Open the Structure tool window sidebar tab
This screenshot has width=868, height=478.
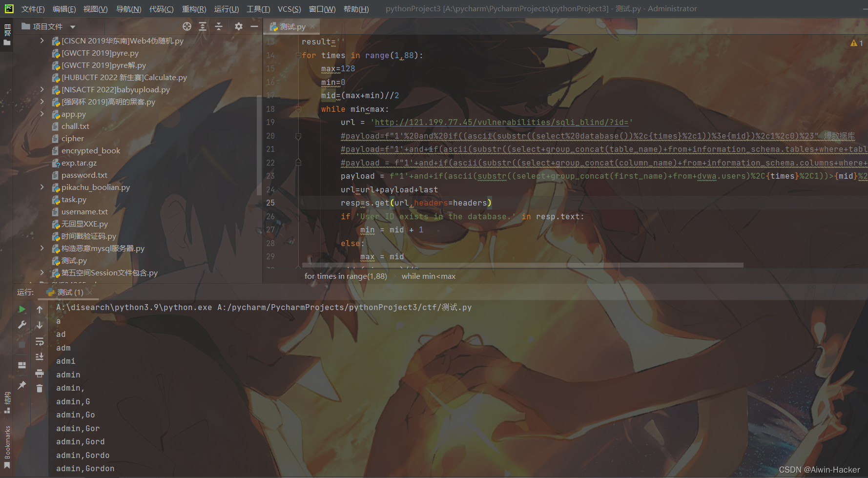click(7, 402)
